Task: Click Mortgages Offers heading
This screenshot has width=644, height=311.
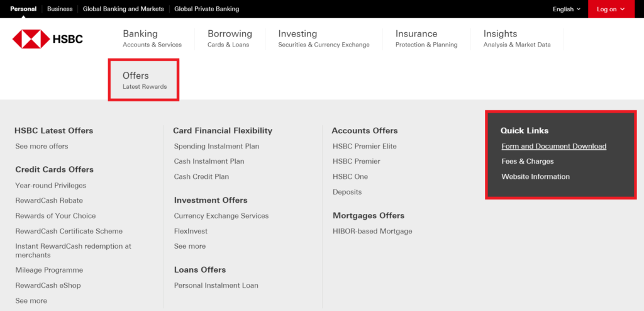Action: pyautogui.click(x=369, y=215)
